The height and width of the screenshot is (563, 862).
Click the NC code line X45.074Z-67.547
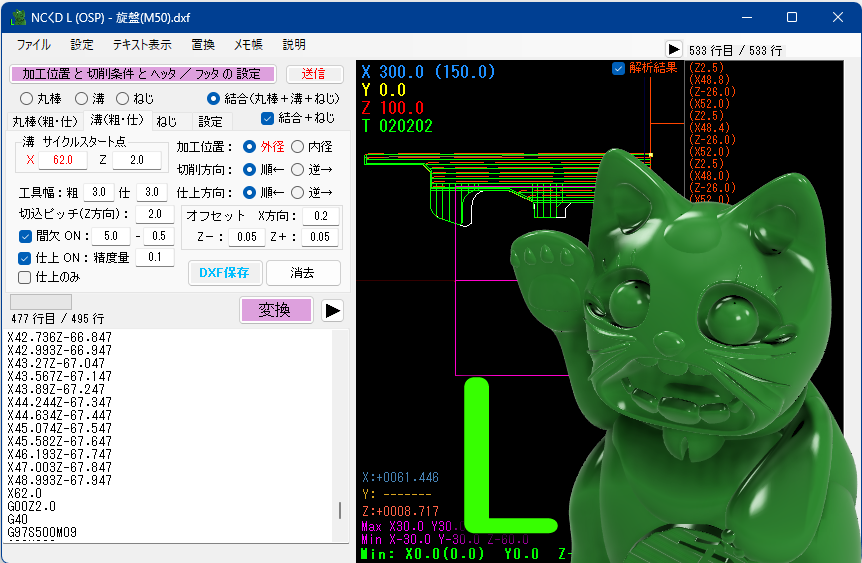[x=59, y=428]
